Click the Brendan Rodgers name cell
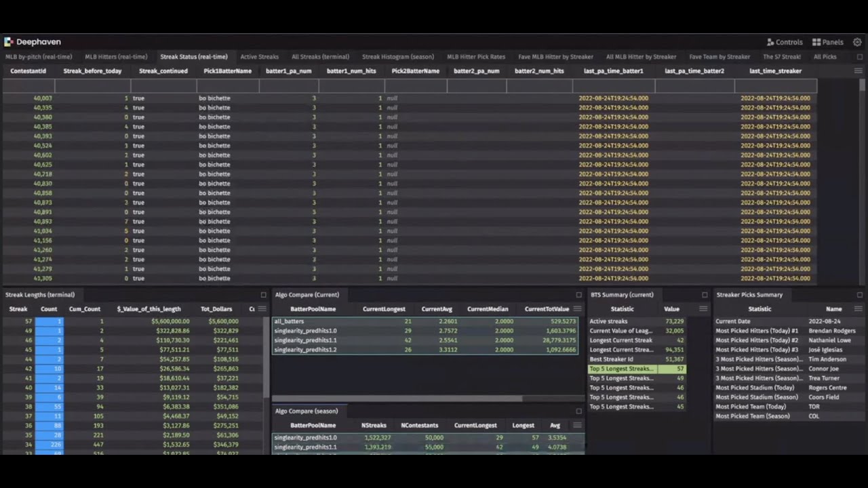The height and width of the screenshot is (488, 868). (x=831, y=331)
